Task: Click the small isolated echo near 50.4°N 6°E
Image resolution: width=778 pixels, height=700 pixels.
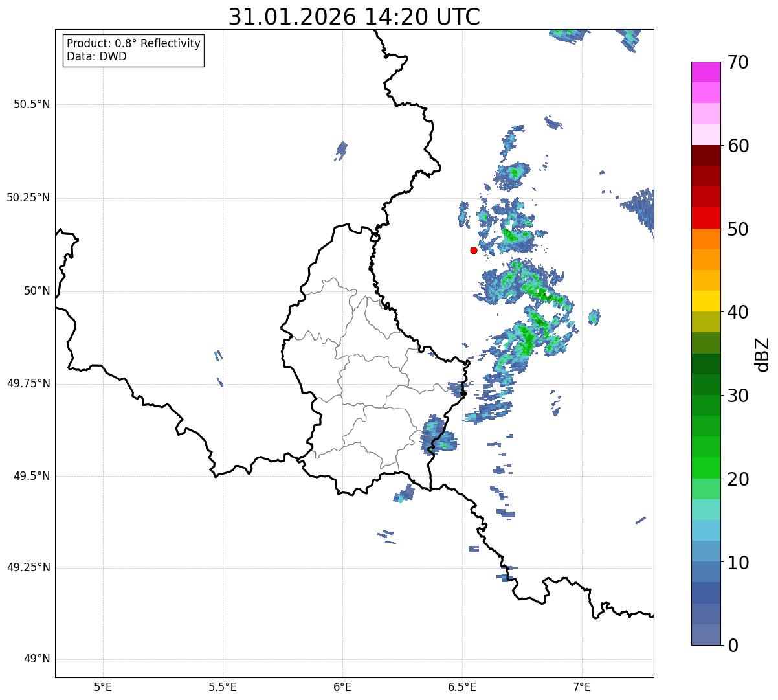Action: [x=341, y=150]
